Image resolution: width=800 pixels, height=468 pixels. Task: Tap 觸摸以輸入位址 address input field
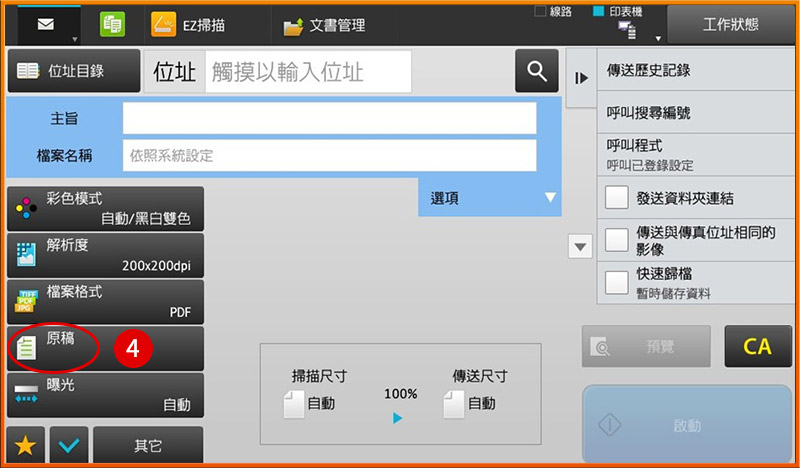coord(308,71)
